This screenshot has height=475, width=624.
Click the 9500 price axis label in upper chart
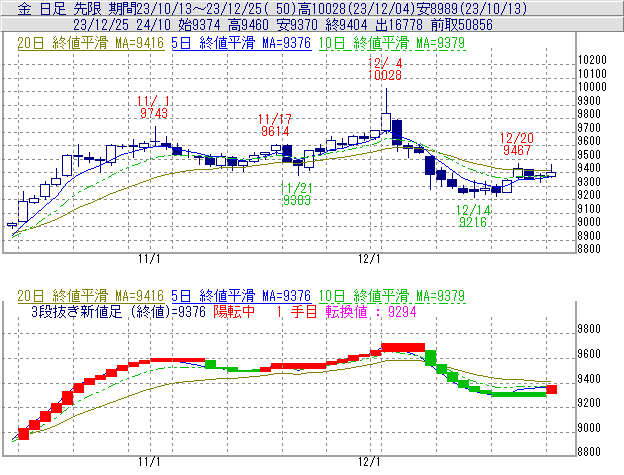pos(589,155)
